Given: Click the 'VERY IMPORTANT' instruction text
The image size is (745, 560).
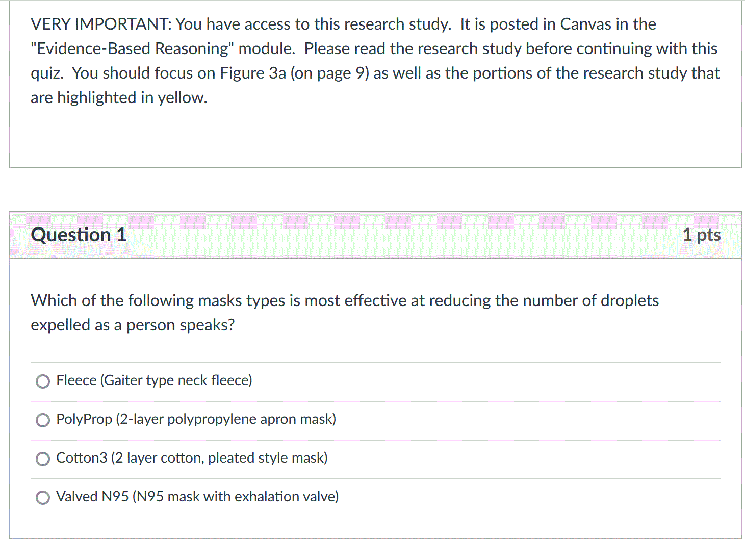Looking at the screenshot, I should 101,24.
